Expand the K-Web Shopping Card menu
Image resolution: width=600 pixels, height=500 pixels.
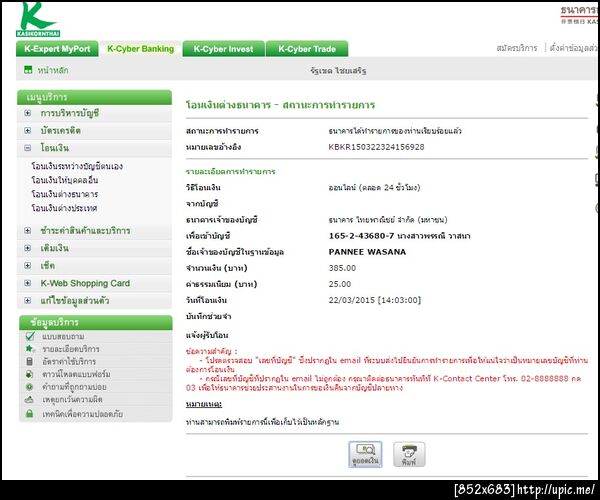28,283
